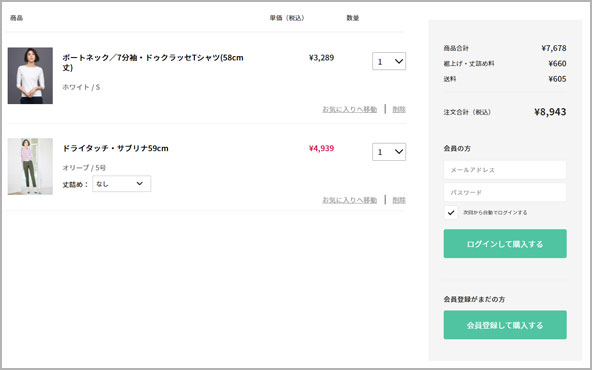The width and height of the screenshot is (592, 370).
Task: Open the white T-shirt product thumbnail
Action: [x=30, y=76]
